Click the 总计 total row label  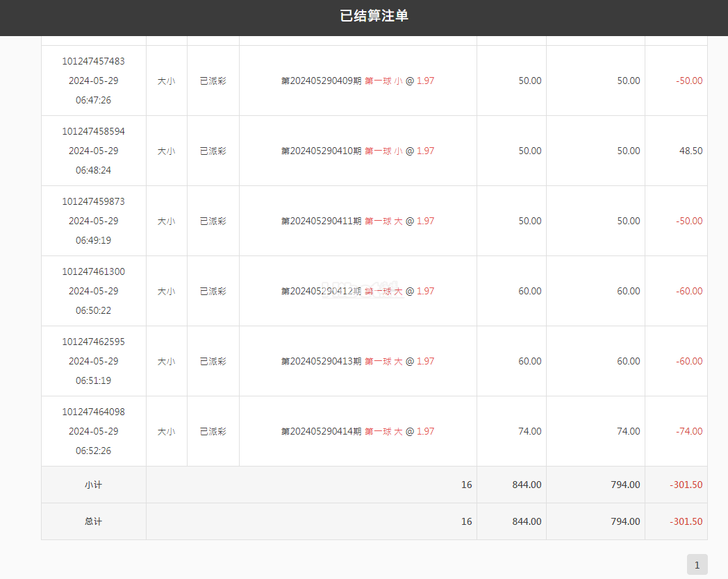[x=93, y=521]
